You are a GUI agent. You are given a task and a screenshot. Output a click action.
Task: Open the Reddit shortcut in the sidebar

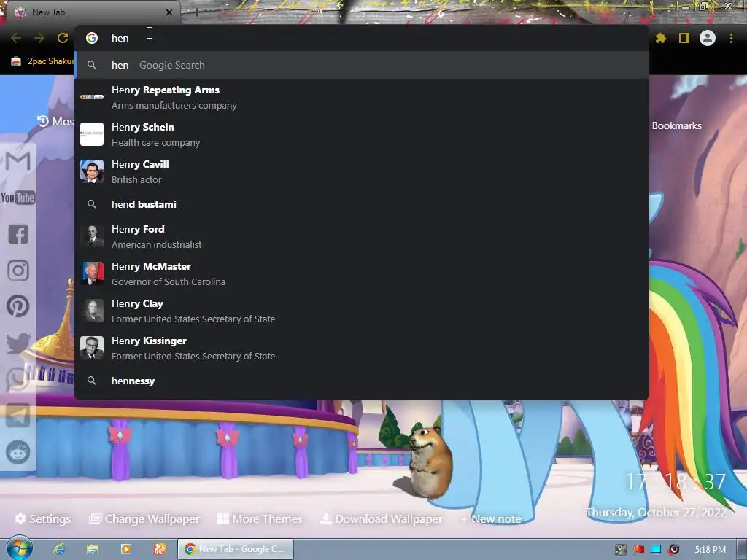point(18,452)
